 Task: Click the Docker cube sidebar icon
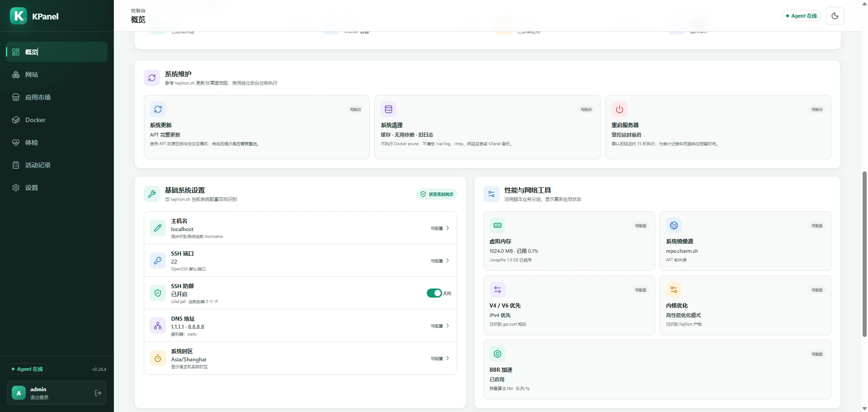16,120
